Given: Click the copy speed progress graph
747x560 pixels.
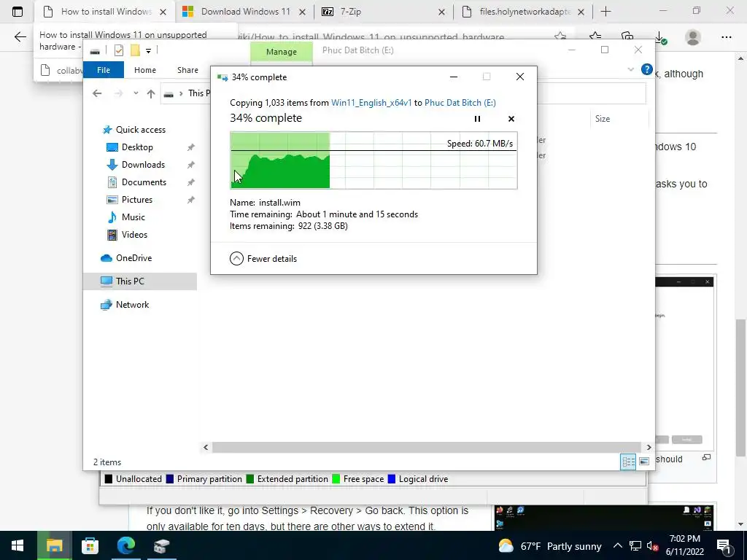Looking at the screenshot, I should tap(373, 160).
